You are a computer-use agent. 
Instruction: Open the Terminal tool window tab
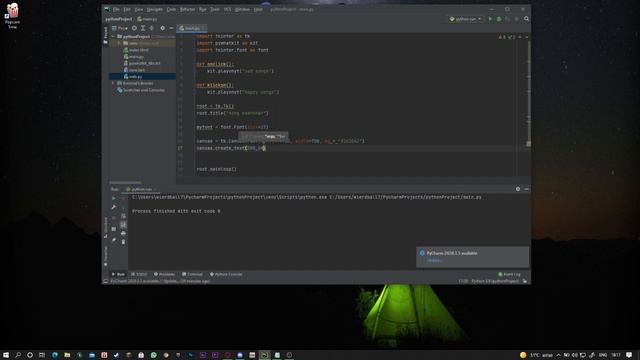pyautogui.click(x=192, y=274)
